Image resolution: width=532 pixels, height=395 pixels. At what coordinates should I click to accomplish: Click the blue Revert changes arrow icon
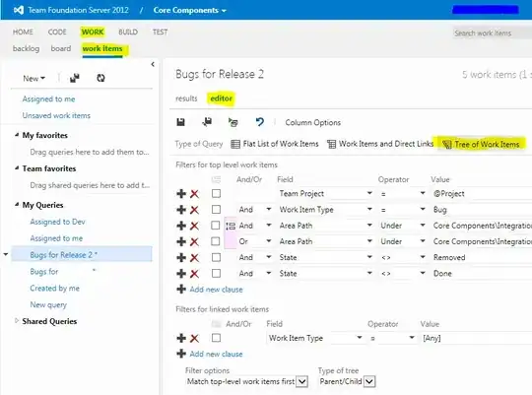259,122
